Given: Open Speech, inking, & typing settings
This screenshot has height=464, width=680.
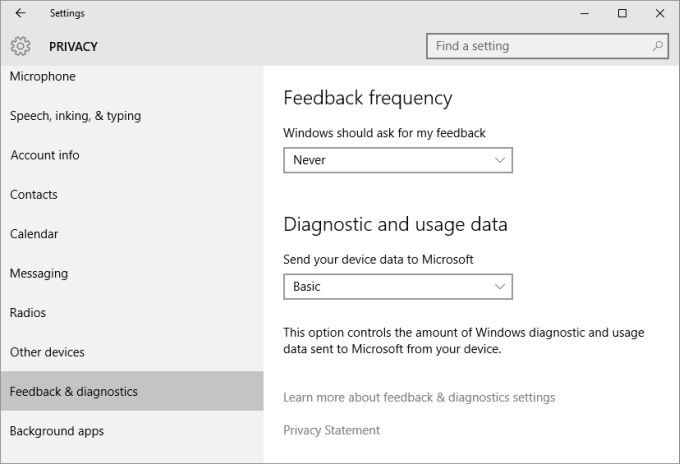Looking at the screenshot, I should click(132, 116).
